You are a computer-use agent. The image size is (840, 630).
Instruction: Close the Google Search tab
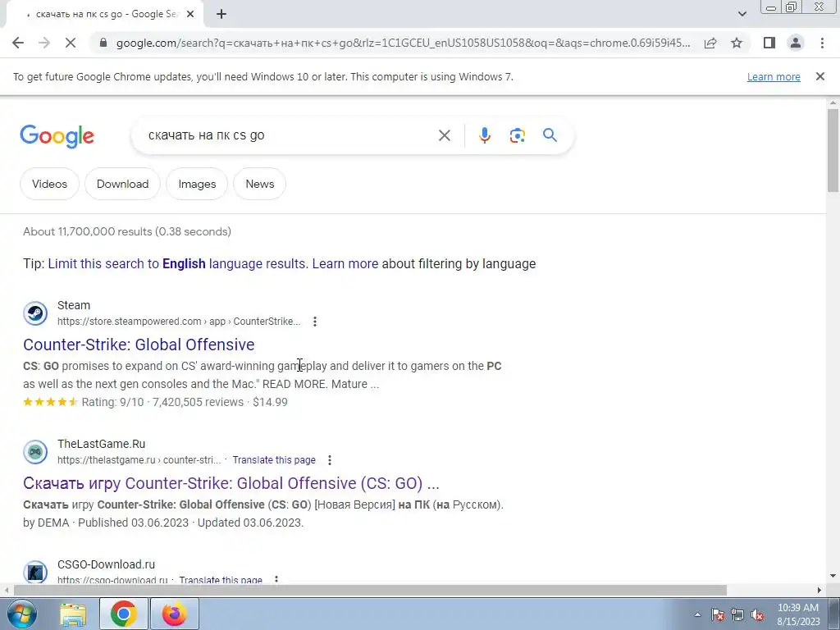(190, 15)
